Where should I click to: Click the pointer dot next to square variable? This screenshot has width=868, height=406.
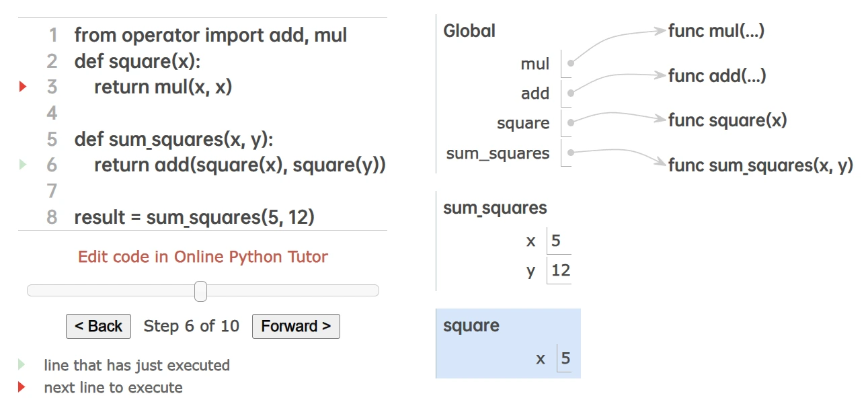(571, 123)
